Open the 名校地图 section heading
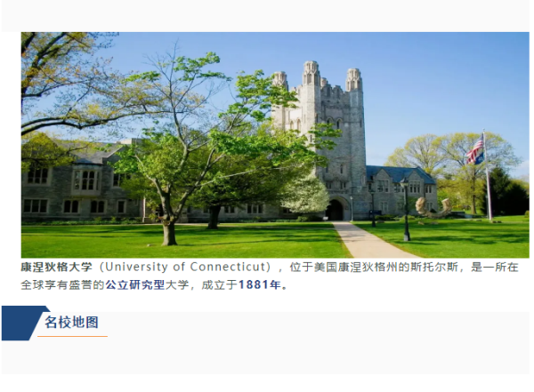 [71, 323]
